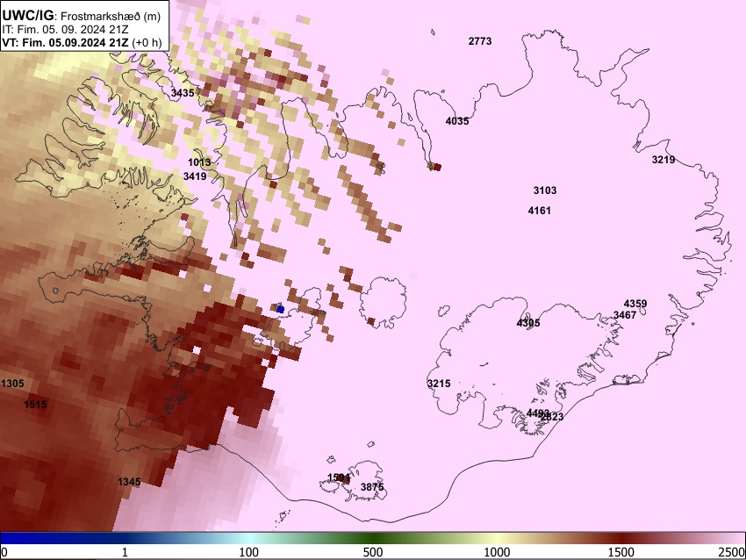Viewport: 746px width, 560px height.
Task: Click the 2773 value offshore north
Action: 479,41
